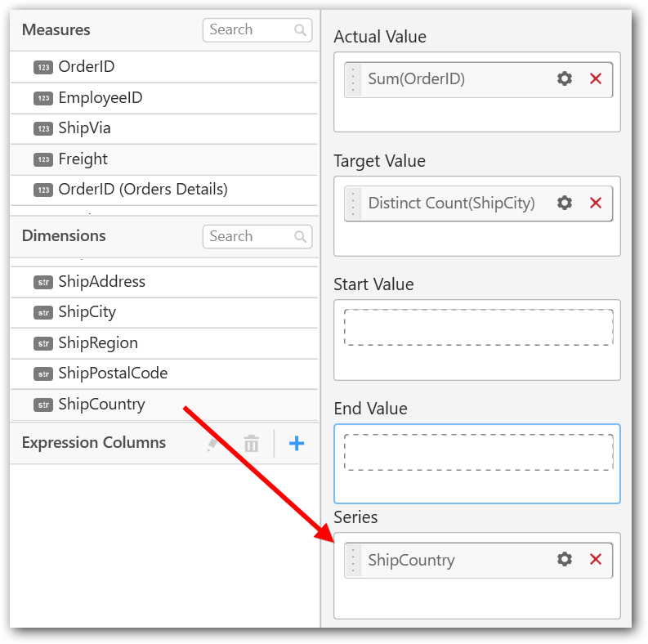Image resolution: width=648 pixels, height=644 pixels.
Task: Select the ShipCountry dimension
Action: pyautogui.click(x=101, y=405)
